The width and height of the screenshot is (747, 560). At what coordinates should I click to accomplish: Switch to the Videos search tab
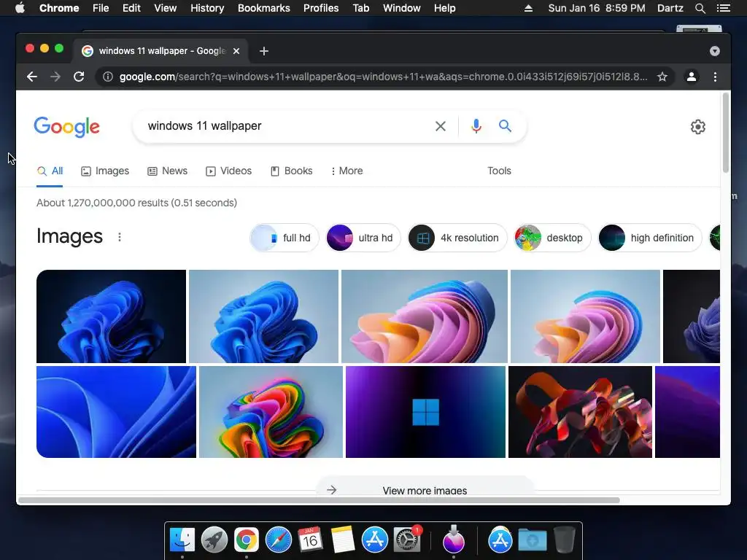coord(228,171)
